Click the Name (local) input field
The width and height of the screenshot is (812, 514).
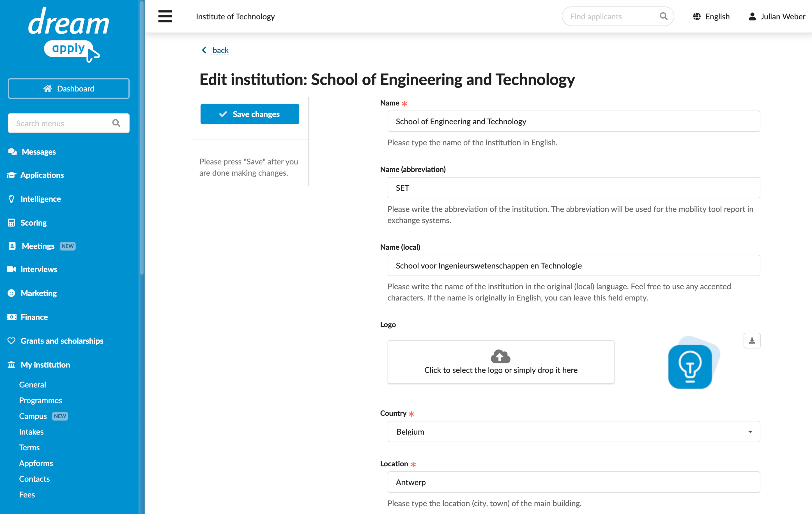click(574, 265)
